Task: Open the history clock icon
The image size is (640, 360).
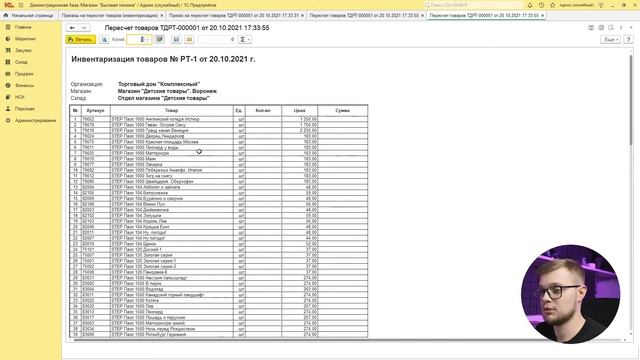Action: click(x=541, y=5)
